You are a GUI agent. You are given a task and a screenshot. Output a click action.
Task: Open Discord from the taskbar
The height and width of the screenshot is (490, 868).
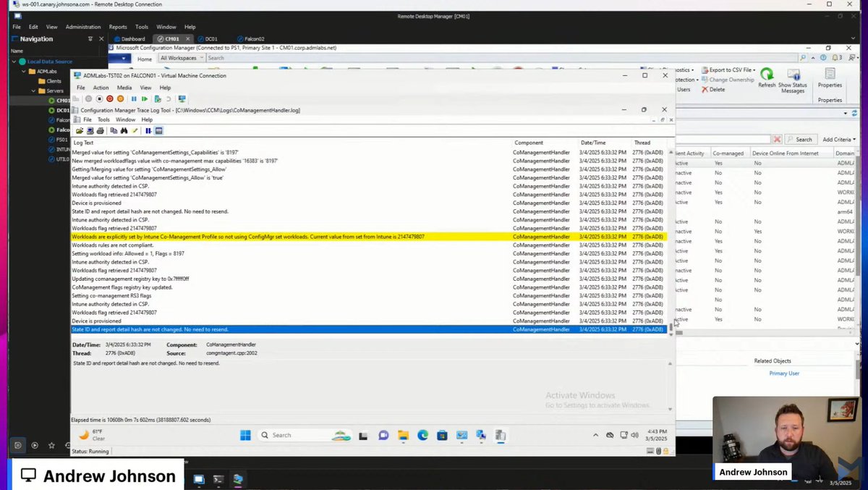pos(383,435)
